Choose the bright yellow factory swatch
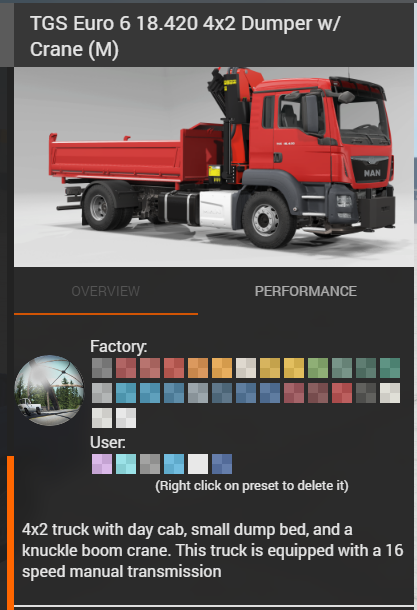 tap(294, 368)
